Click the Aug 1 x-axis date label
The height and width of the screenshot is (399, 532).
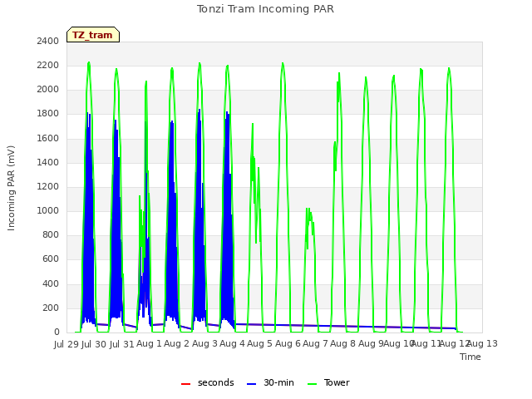[x=149, y=343]
